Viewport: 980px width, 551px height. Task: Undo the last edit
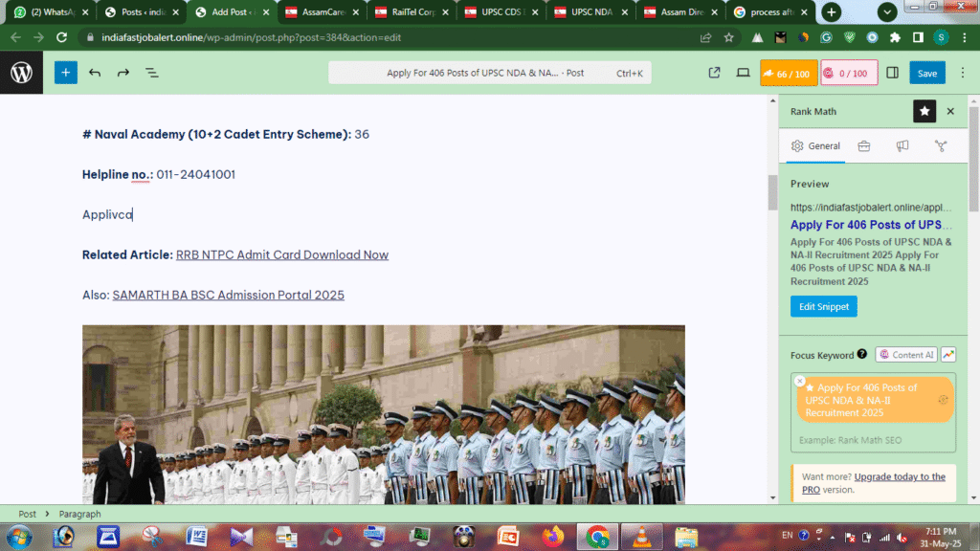coord(95,73)
